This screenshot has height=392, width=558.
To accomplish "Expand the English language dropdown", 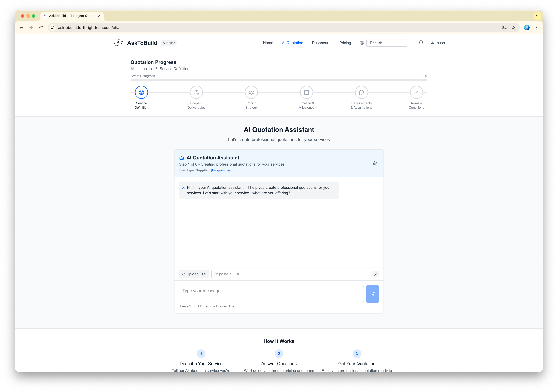I will (x=387, y=43).
